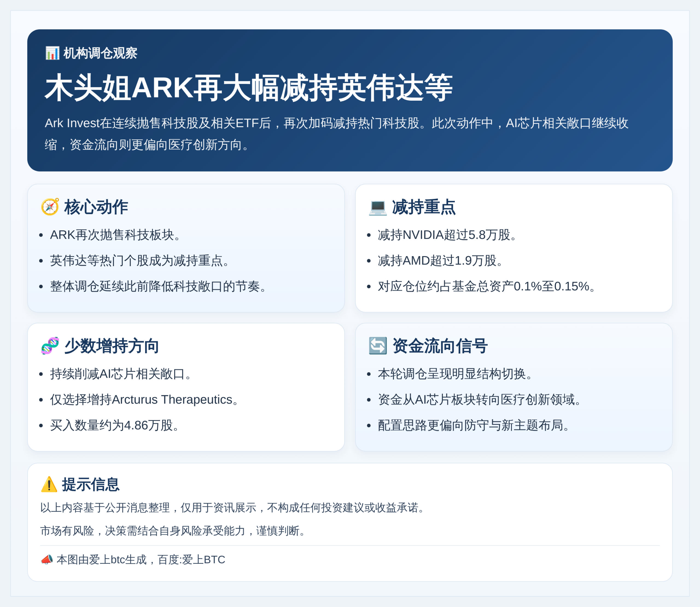Image resolution: width=700 pixels, height=607 pixels.
Task: Click the heading 减持重点
Action: pos(424,207)
